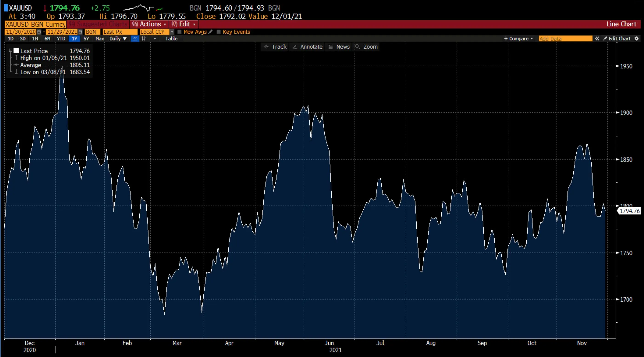Switch to candlestick chart style
Image resolution: width=644 pixels, height=357 pixels.
point(144,39)
